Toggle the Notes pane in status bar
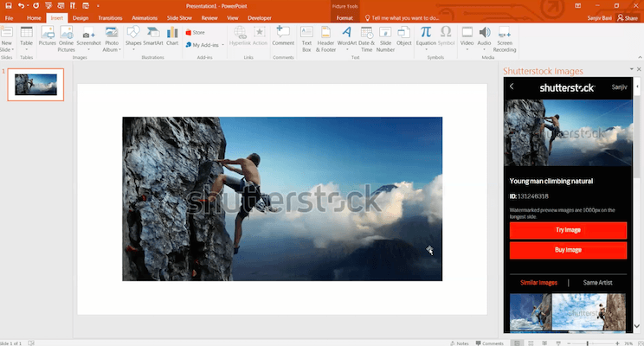644x346 pixels. pos(460,343)
